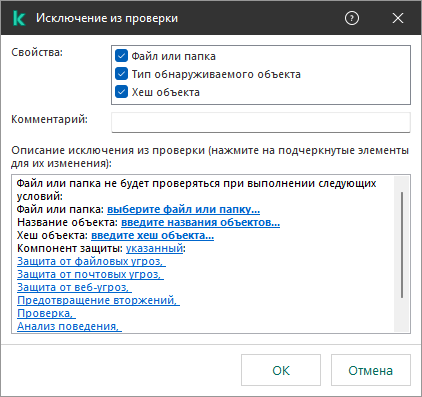The image size is (422, 397).
Task: Select "Защита от файловых угроз" link
Action: [91, 261]
